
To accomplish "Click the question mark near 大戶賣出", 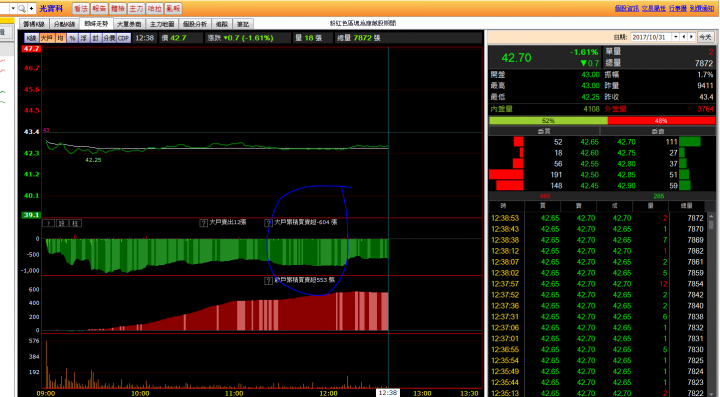I will [x=203, y=223].
